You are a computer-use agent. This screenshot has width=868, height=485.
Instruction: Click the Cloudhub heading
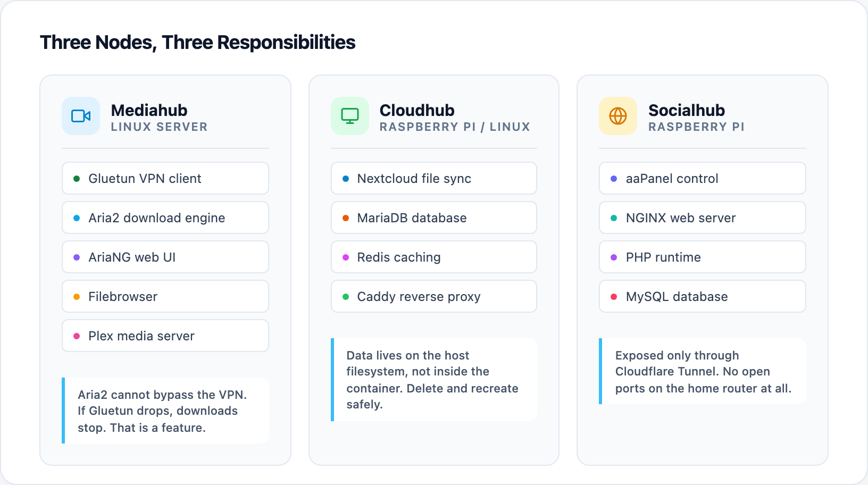[x=417, y=110]
